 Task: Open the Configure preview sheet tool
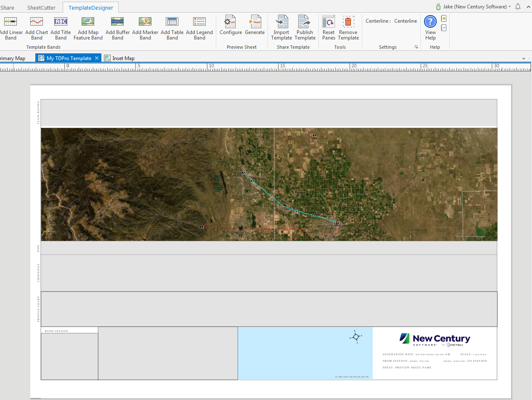pos(230,25)
